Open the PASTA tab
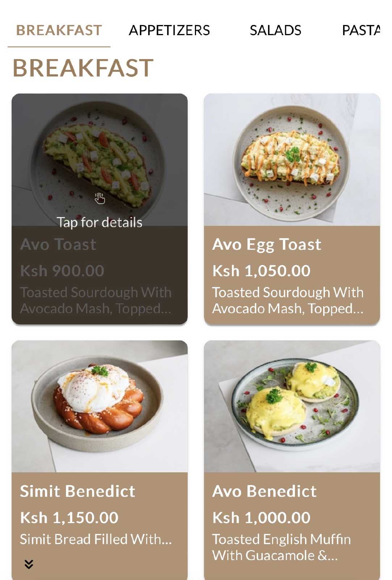This screenshot has height=580, width=392. [x=361, y=30]
